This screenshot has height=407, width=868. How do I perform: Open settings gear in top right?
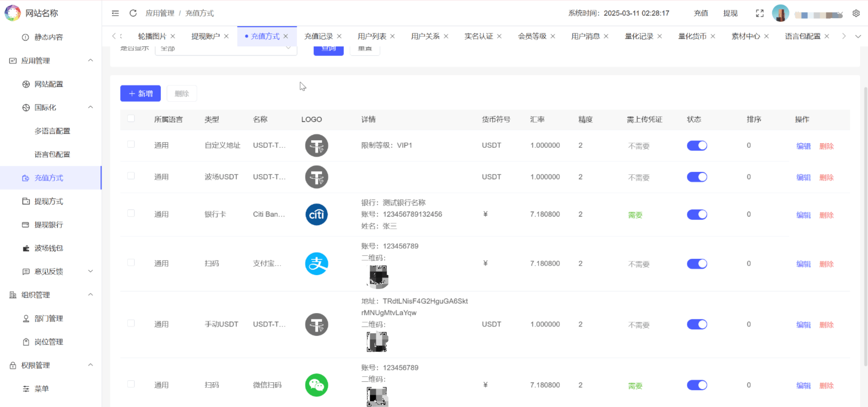click(856, 13)
